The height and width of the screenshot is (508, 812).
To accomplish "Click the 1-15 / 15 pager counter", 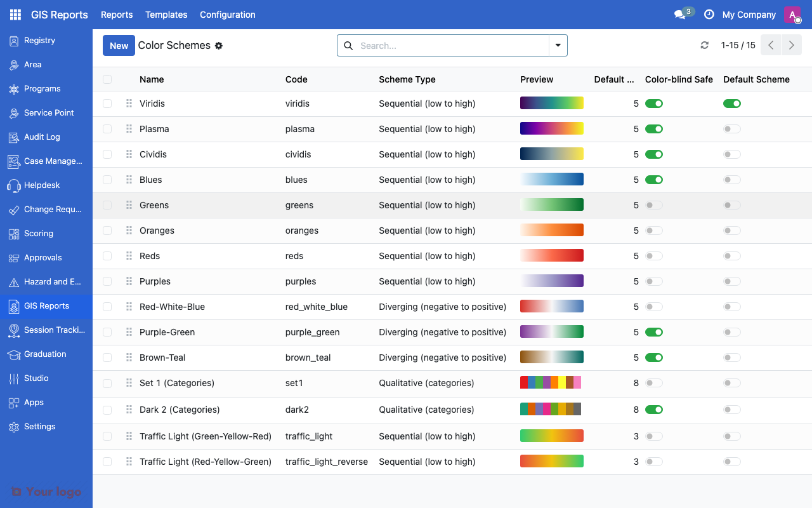I will pos(738,46).
